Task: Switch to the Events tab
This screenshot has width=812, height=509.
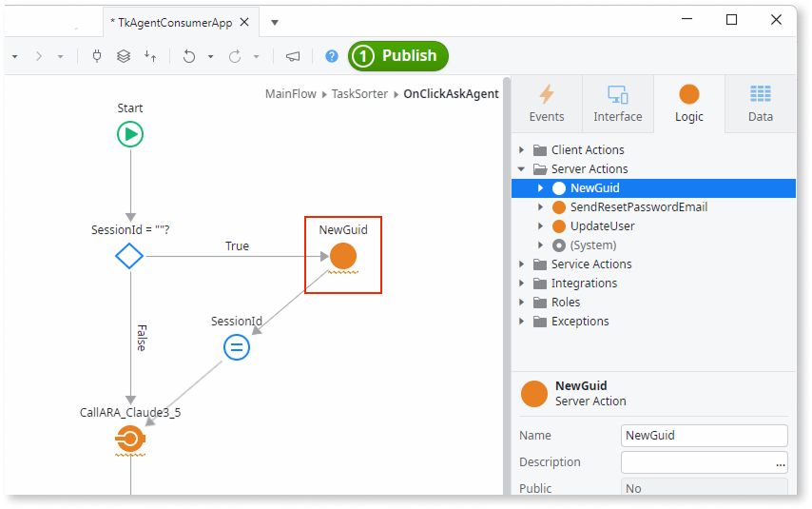Action: click(546, 105)
